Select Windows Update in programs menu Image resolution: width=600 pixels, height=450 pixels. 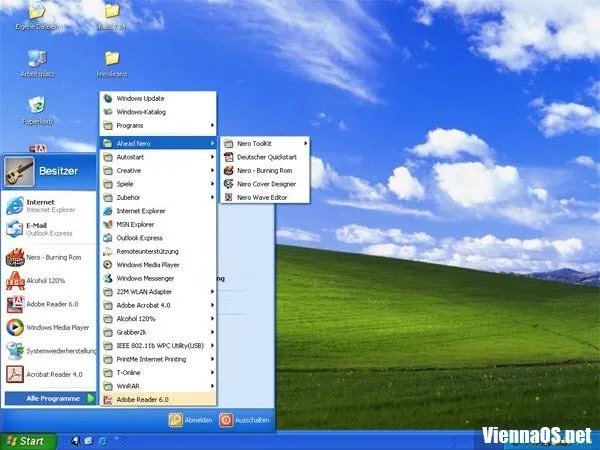140,98
